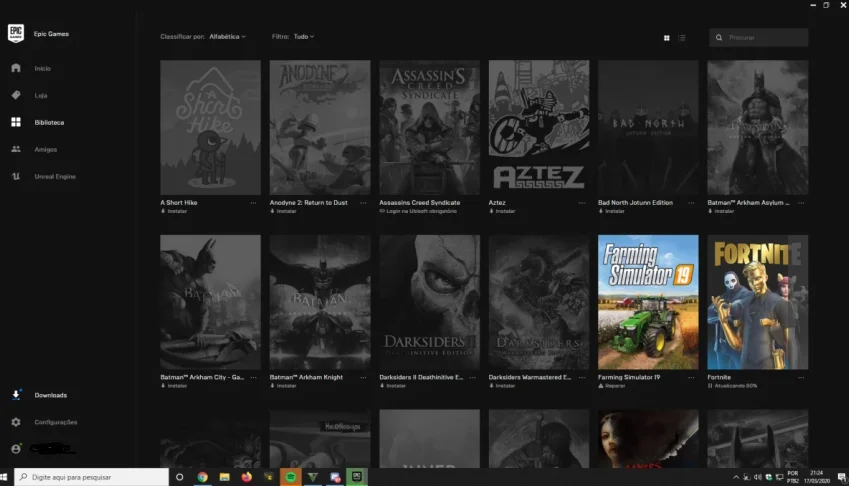The width and height of the screenshot is (849, 486).
Task: Click the Windows taskbar search box
Action: (x=91, y=477)
